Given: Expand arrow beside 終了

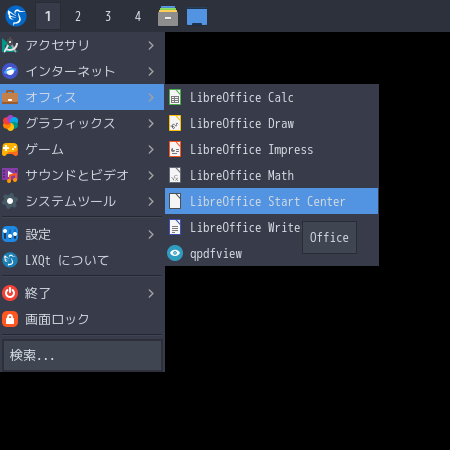Looking at the screenshot, I should (151, 293).
